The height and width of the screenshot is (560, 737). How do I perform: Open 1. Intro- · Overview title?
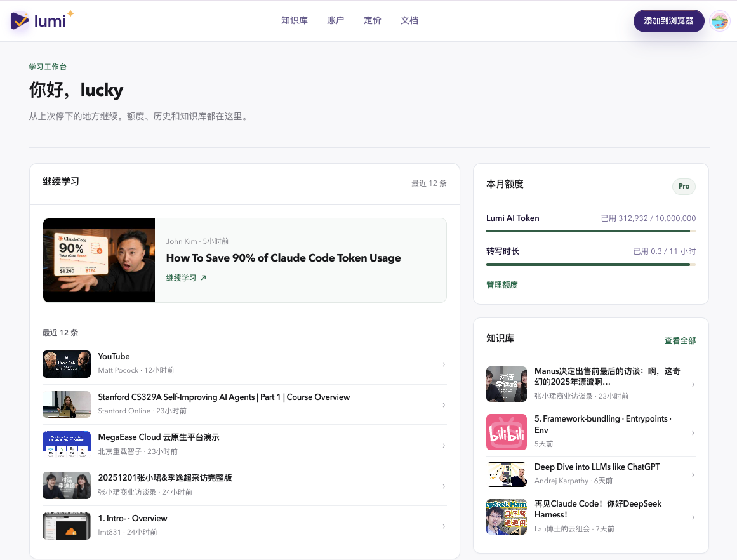(133, 518)
